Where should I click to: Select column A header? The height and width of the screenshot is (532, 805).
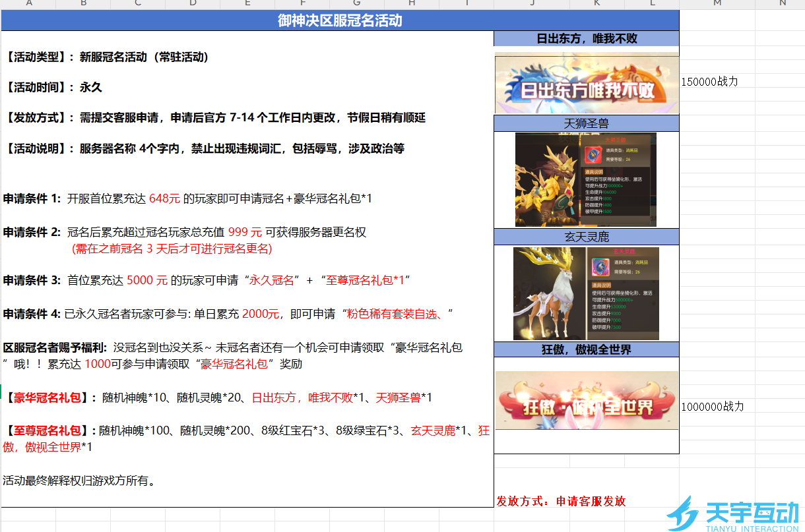click(x=28, y=4)
